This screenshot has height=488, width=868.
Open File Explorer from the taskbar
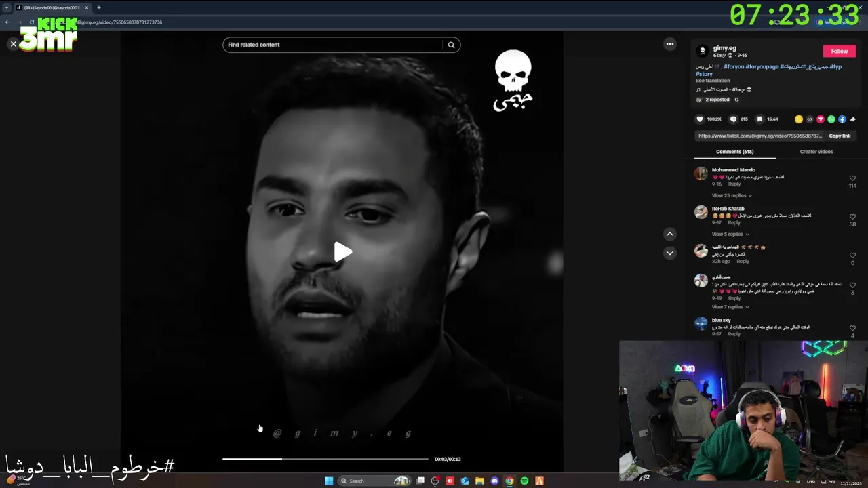[x=479, y=481]
